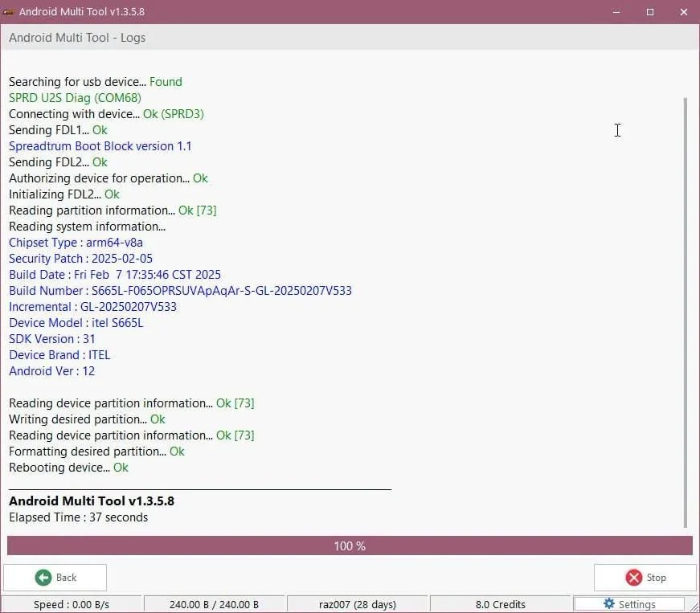Select the 'Reading system information...' line
700x613 pixels.
point(87,227)
